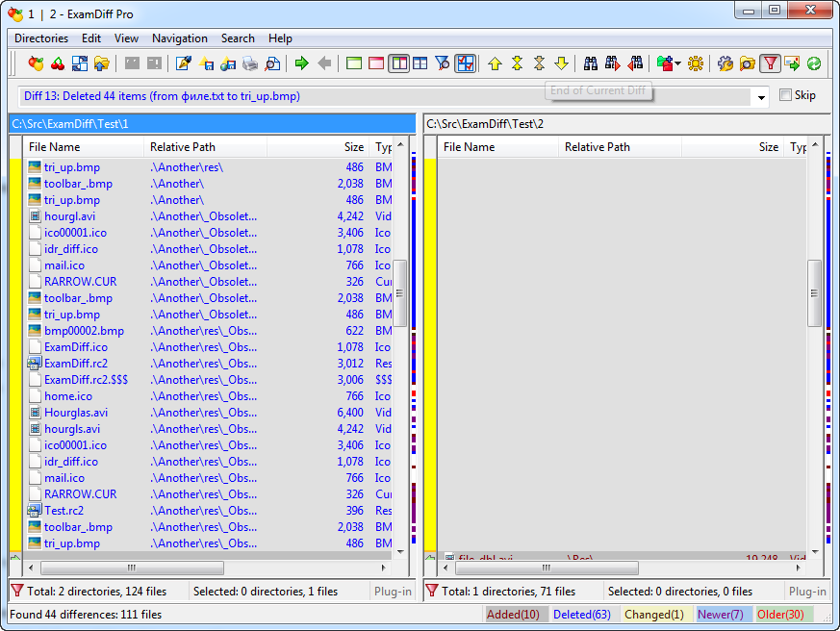Click the right pane path header C:\Src\ExamDiff\Test\2

(x=626, y=124)
